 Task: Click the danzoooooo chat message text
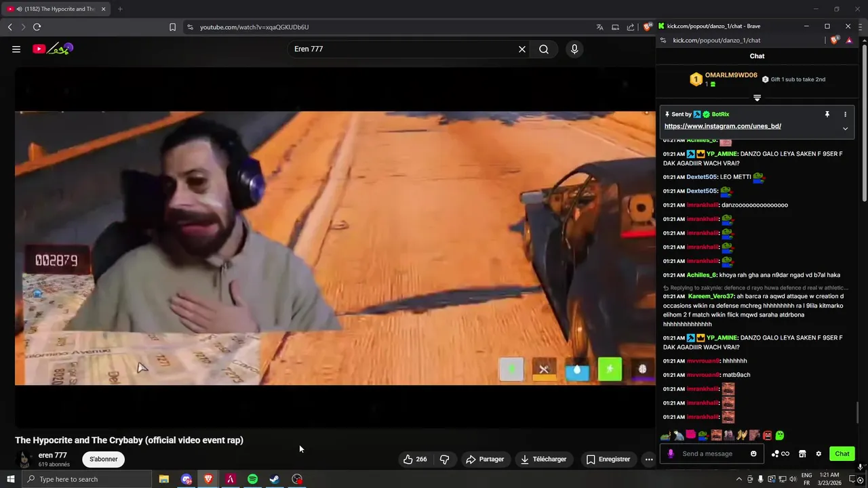click(754, 205)
